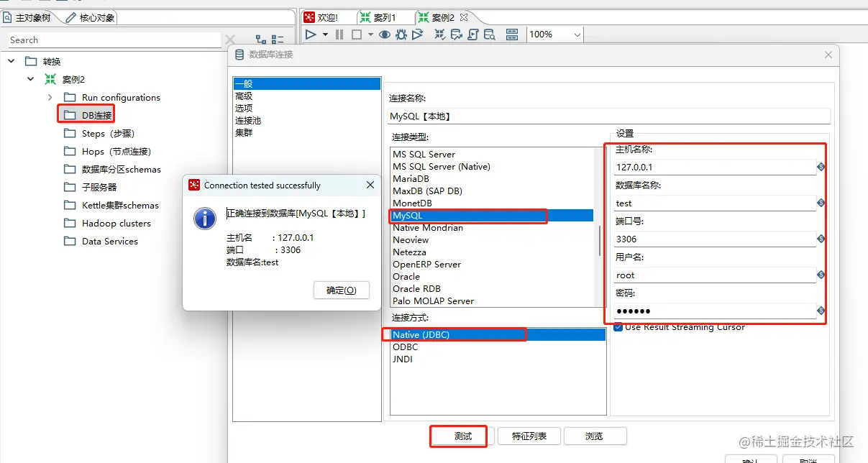The width and height of the screenshot is (868, 463).
Task: Open the run options dropdown arrow
Action: coord(325,35)
